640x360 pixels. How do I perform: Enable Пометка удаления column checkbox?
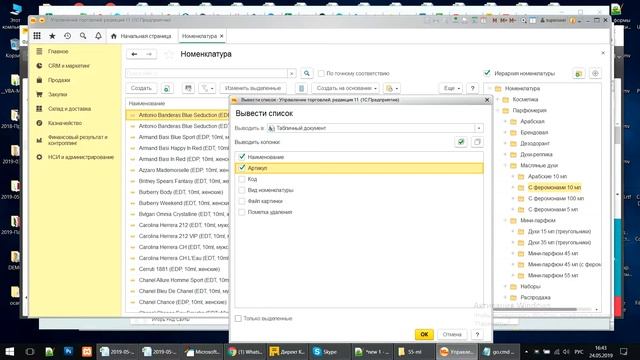[242, 212]
